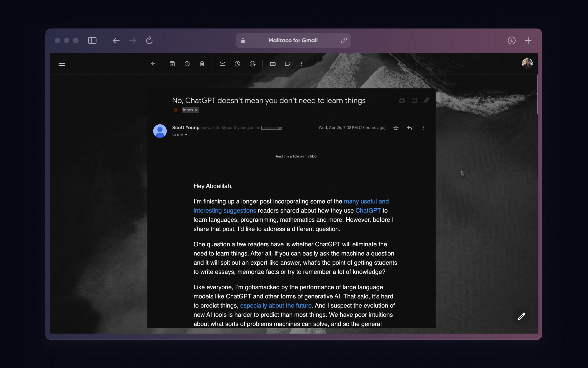Image resolution: width=588 pixels, height=368 pixels.
Task: Click the highlighter icon beside the subject
Action: (427, 100)
